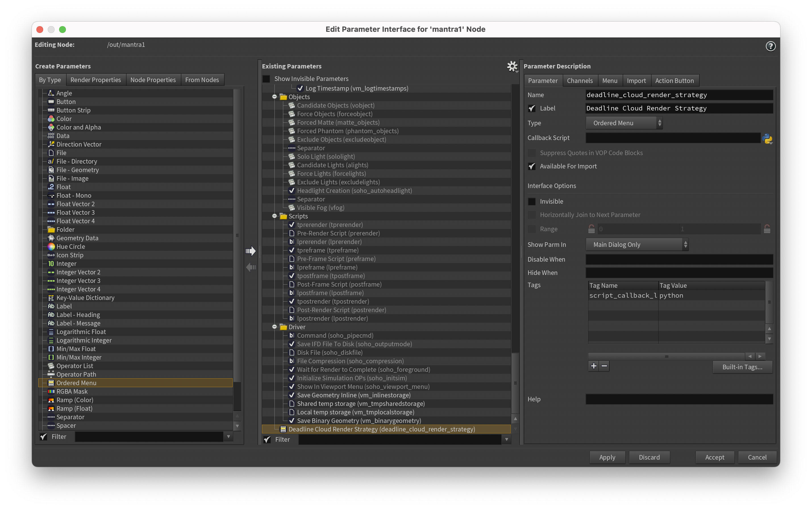Image resolution: width=812 pixels, height=509 pixels.
Task: Click the gear icon above Existing Parameters
Action: tap(512, 66)
